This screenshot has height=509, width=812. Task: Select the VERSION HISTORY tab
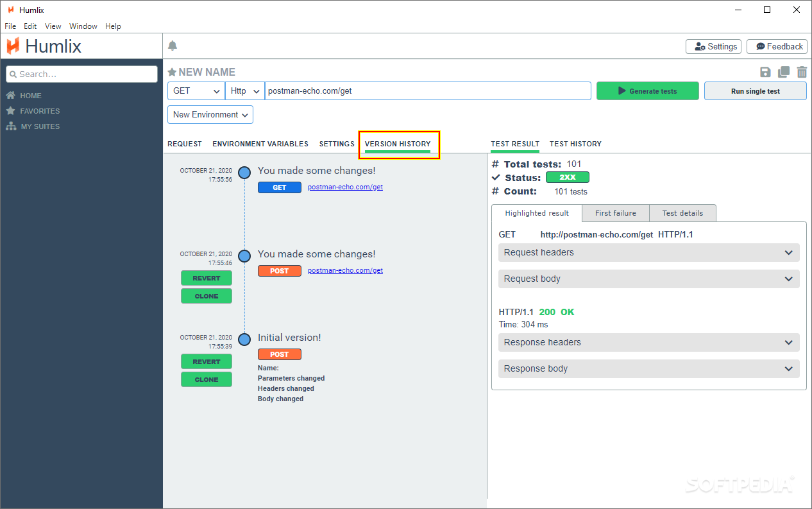tap(398, 144)
